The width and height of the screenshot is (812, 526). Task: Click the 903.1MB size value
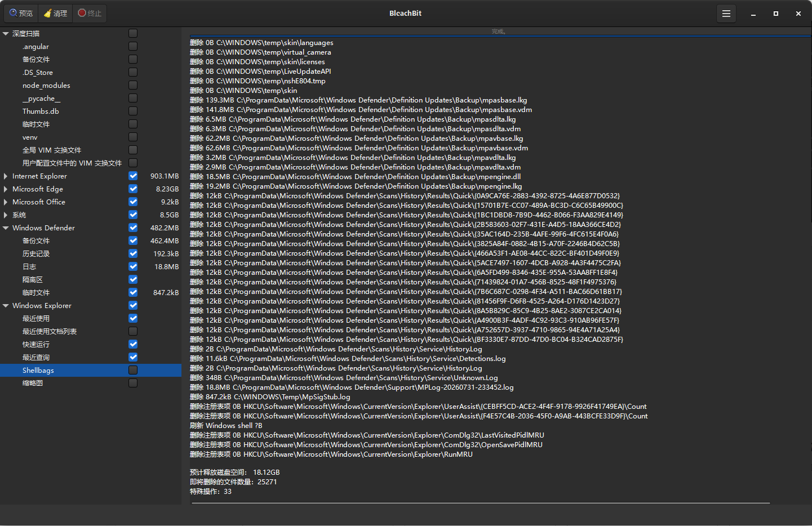[165, 176]
